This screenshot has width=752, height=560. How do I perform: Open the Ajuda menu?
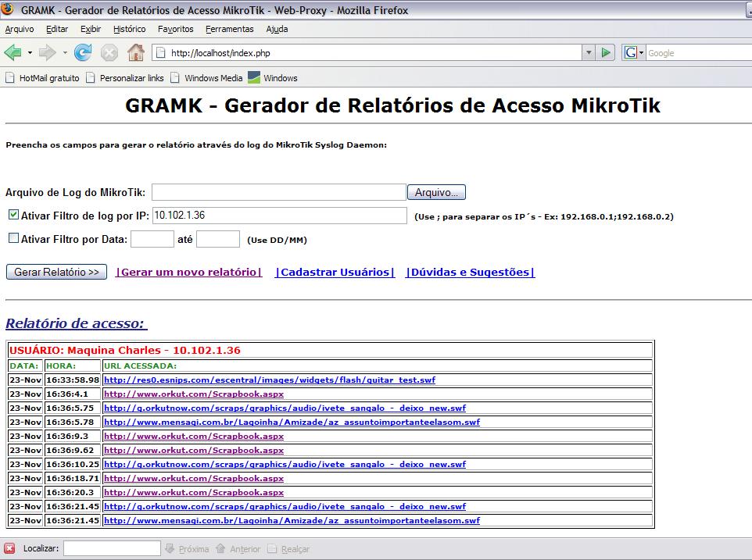[x=278, y=29]
